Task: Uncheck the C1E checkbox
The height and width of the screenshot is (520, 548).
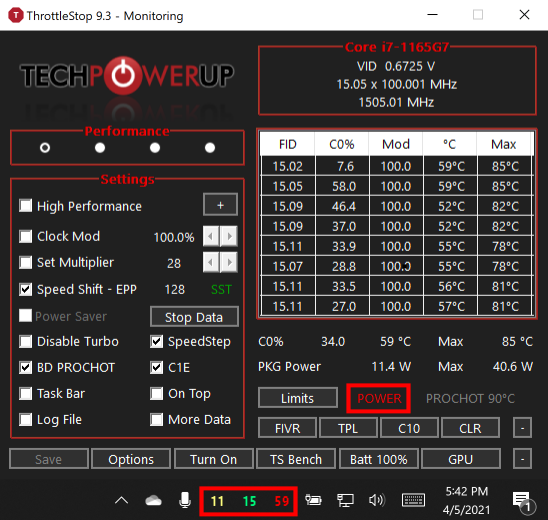Action: click(x=157, y=368)
